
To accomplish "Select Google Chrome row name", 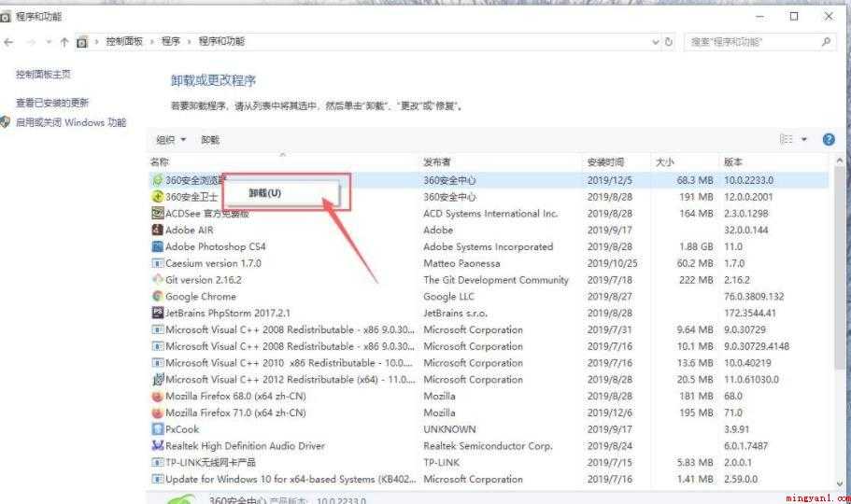I will pyautogui.click(x=201, y=297).
